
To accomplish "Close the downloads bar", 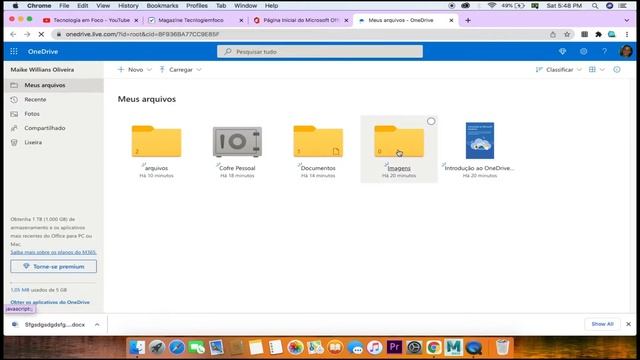I will 628,324.
